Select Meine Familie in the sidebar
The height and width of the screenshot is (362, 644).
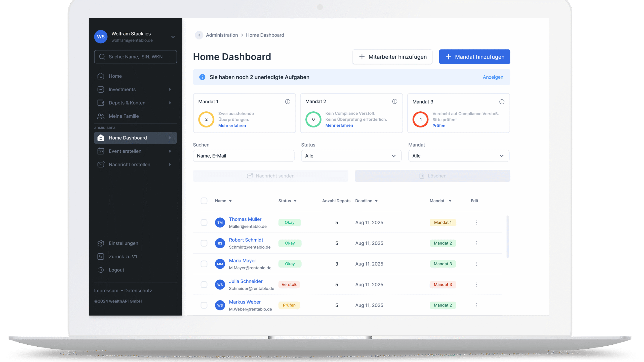pos(124,116)
